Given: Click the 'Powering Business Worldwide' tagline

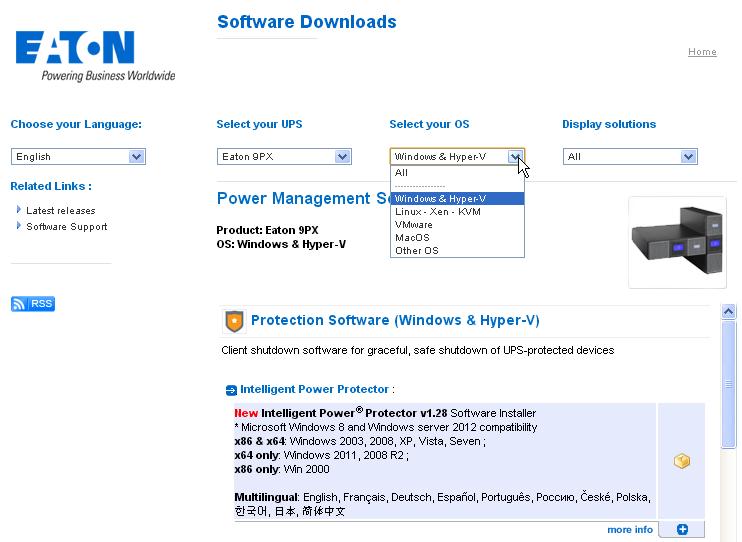Looking at the screenshot, I should coord(108,76).
